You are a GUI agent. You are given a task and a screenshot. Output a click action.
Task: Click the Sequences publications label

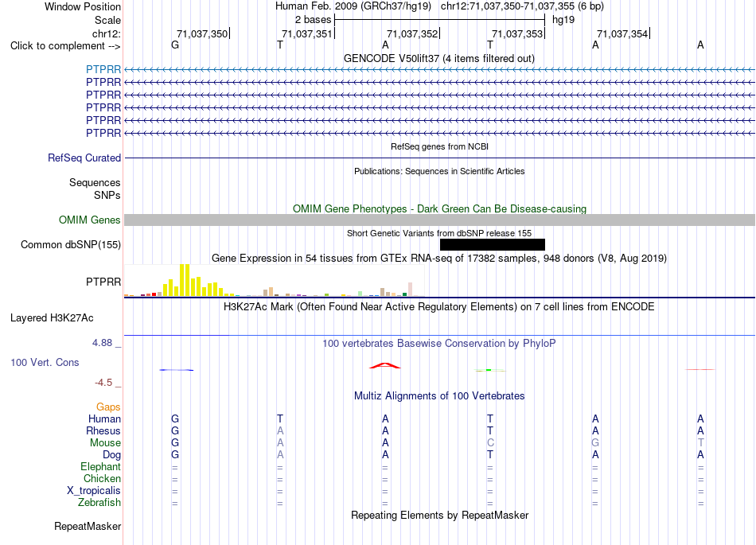point(95,183)
